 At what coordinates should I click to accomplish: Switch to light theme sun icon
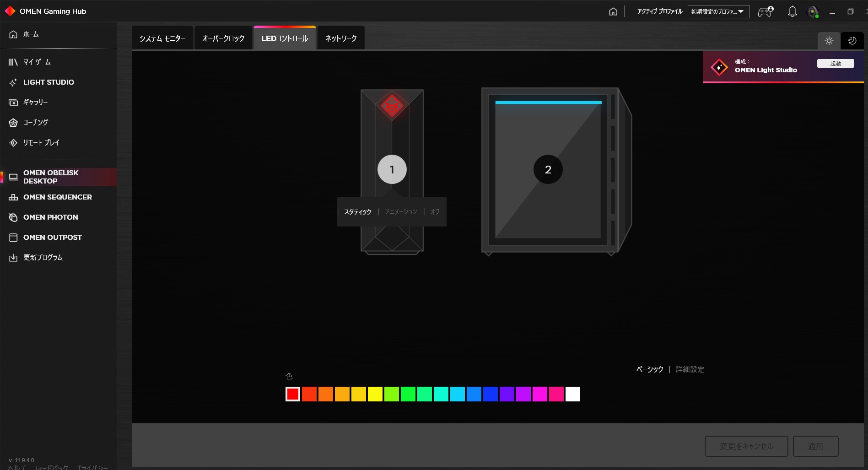829,41
